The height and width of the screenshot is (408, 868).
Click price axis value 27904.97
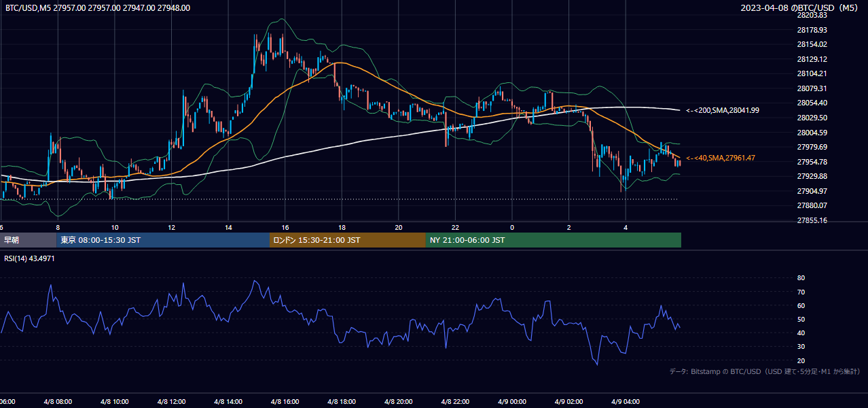click(812, 191)
